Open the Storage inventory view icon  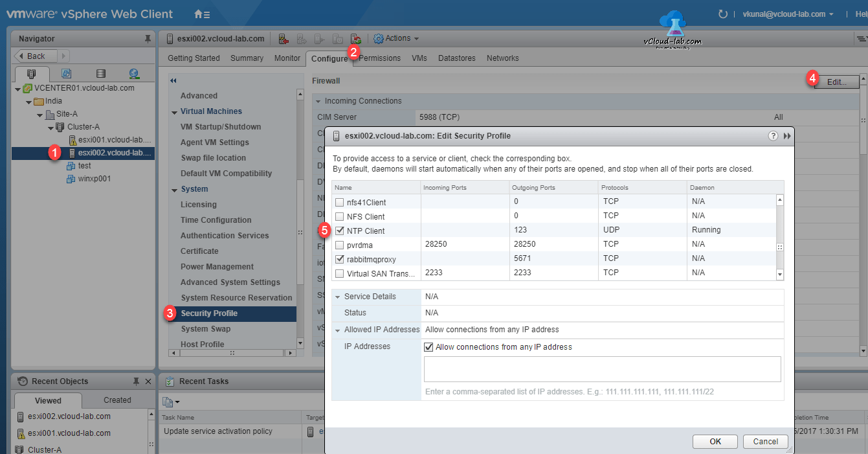pos(100,73)
